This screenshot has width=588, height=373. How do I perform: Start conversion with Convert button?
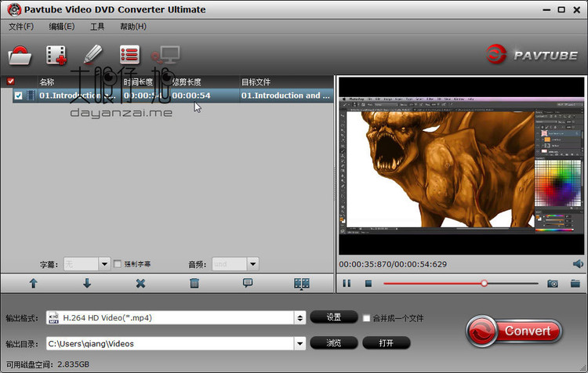514,331
